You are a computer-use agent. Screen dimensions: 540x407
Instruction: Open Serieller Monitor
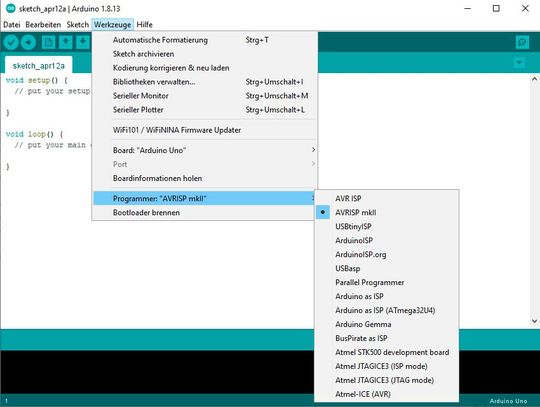205,96
